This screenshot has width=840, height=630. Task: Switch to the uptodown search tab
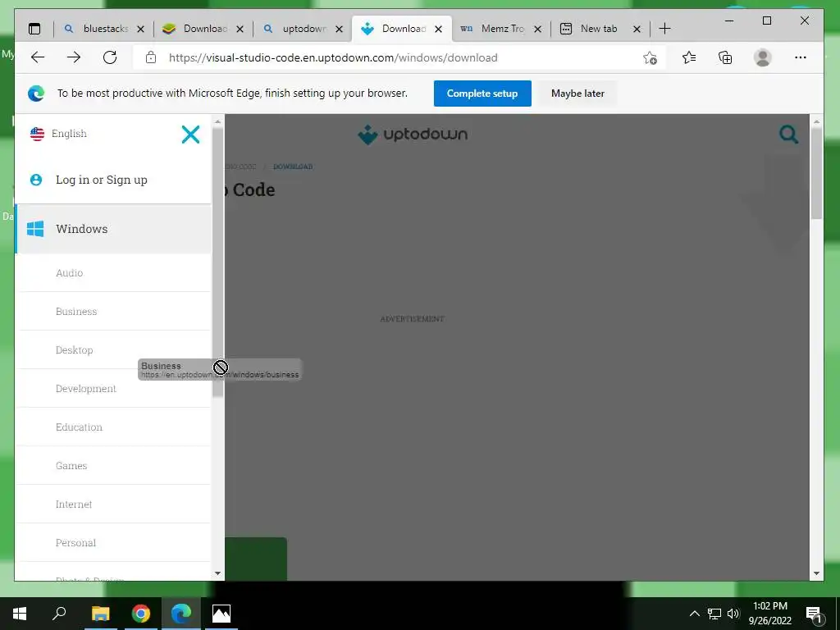[304, 29]
